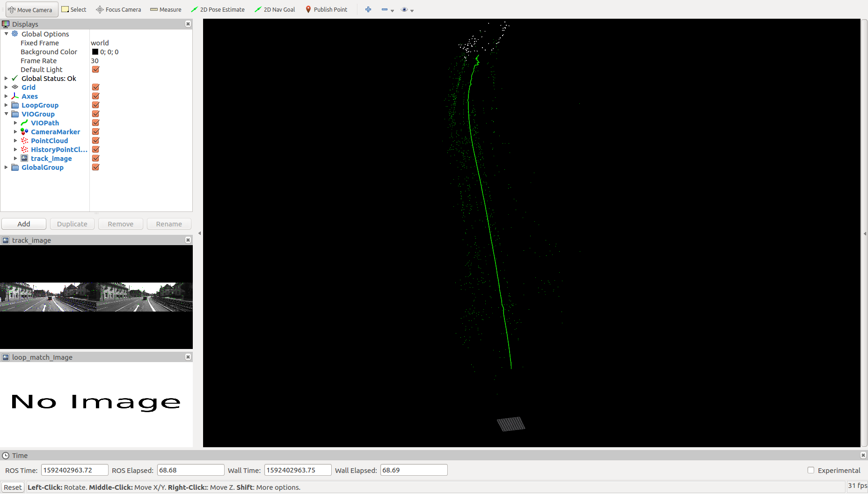Expand the Global Status row
Image resolution: width=868 pixels, height=494 pixels.
click(6, 78)
